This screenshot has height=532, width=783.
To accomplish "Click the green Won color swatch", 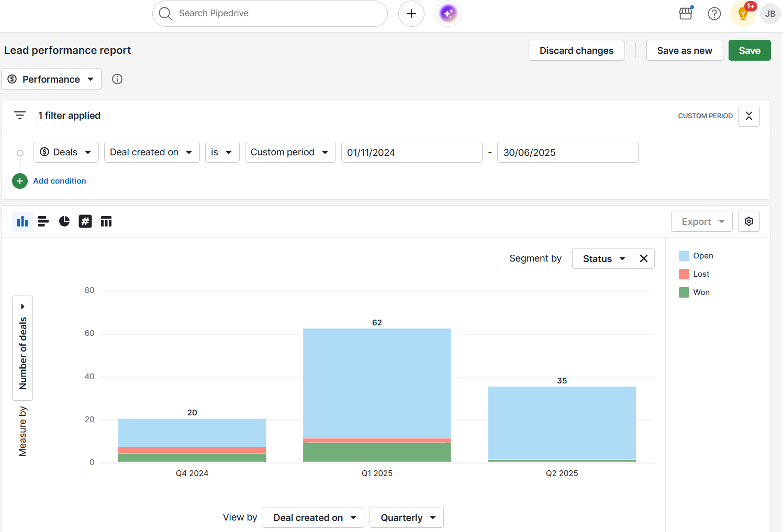I will (x=684, y=292).
